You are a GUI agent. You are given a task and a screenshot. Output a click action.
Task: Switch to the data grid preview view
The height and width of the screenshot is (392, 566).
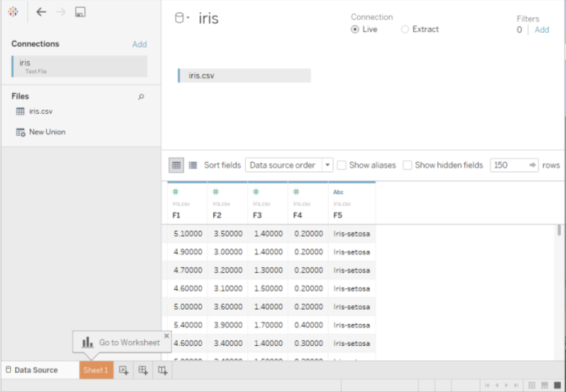pos(176,165)
